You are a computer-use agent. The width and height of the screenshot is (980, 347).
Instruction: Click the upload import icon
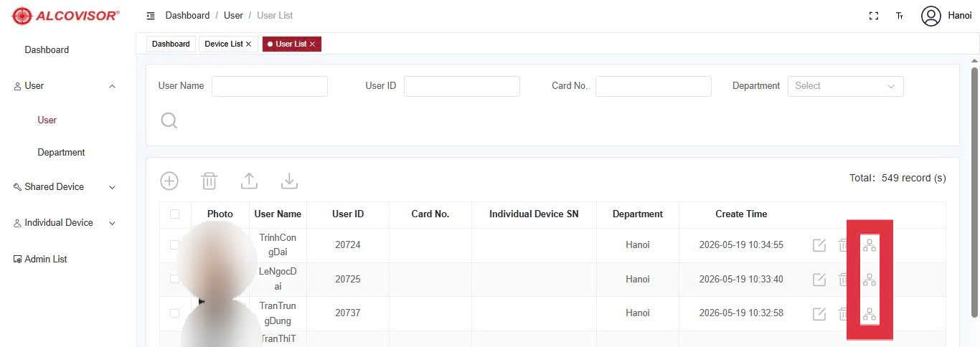tap(249, 181)
